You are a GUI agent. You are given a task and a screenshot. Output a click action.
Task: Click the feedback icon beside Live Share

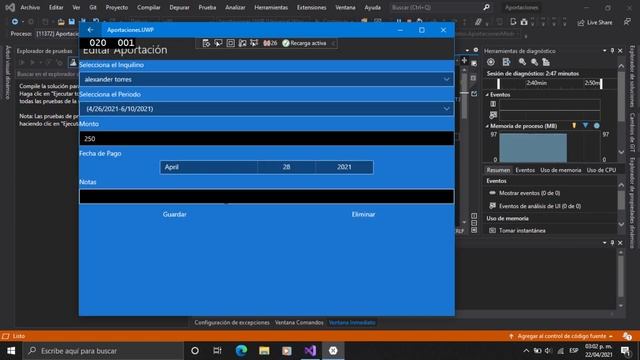pyautogui.click(x=627, y=22)
